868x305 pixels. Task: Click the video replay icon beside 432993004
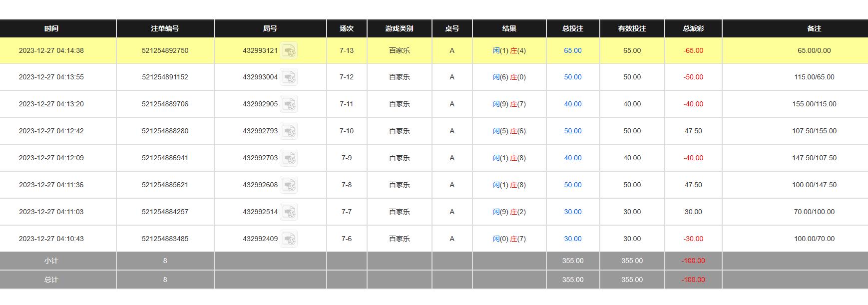point(289,77)
